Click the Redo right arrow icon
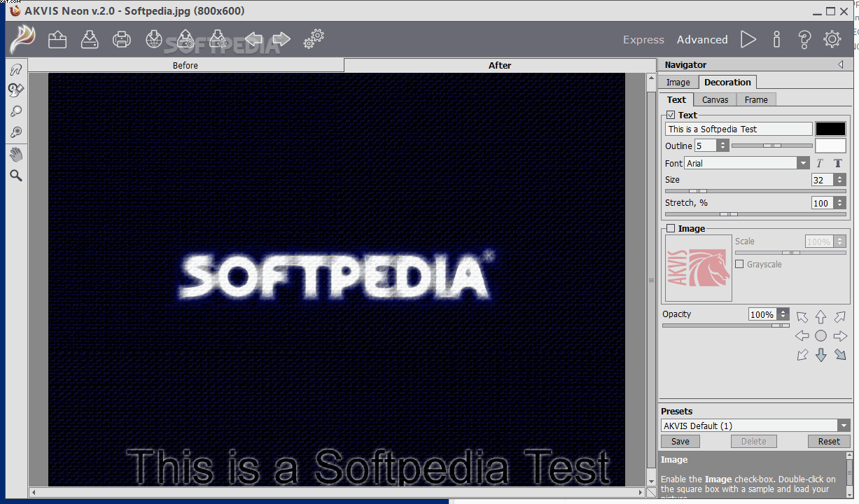Screen dimensions: 859x504 point(281,39)
